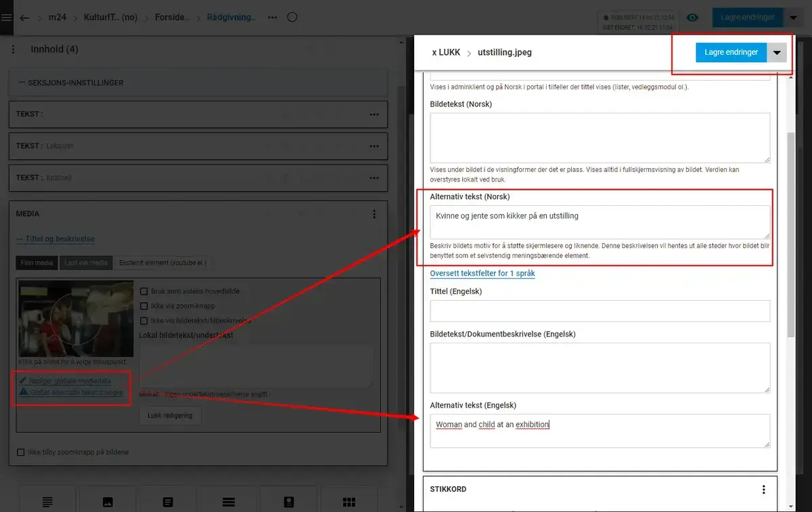Select 'Eksternt element (youtube el.)' tab
812x512 pixels.
[x=162, y=263]
